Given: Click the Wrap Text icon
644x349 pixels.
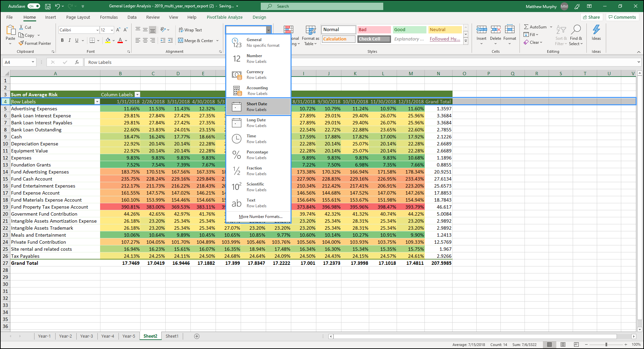Looking at the screenshot, I should [181, 30].
